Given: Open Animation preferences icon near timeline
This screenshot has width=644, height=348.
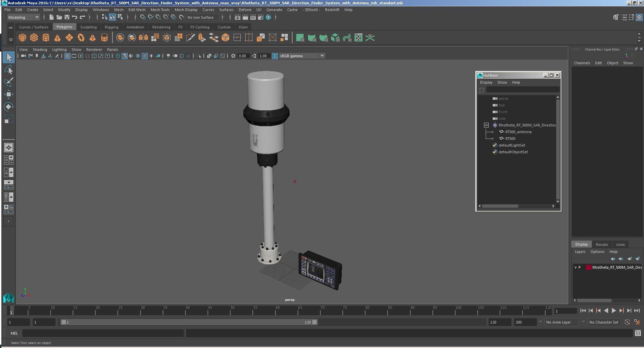Looking at the screenshot, I should (x=637, y=322).
